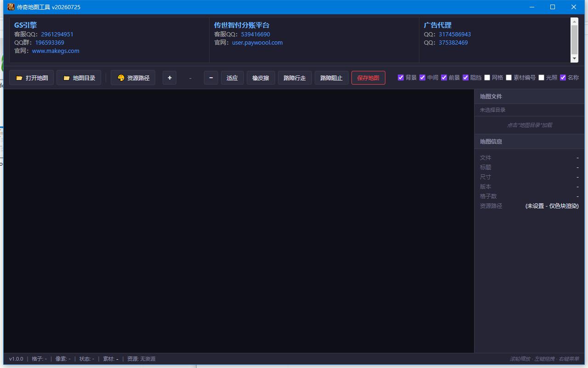
Task: Open the www.makegs.com website link
Action: [56, 51]
